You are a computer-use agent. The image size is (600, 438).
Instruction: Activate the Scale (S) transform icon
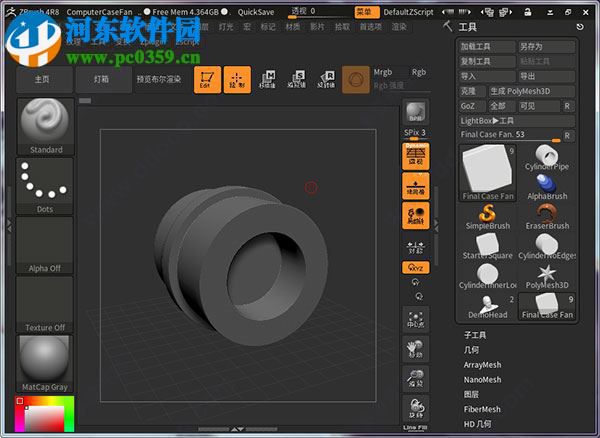point(297,80)
